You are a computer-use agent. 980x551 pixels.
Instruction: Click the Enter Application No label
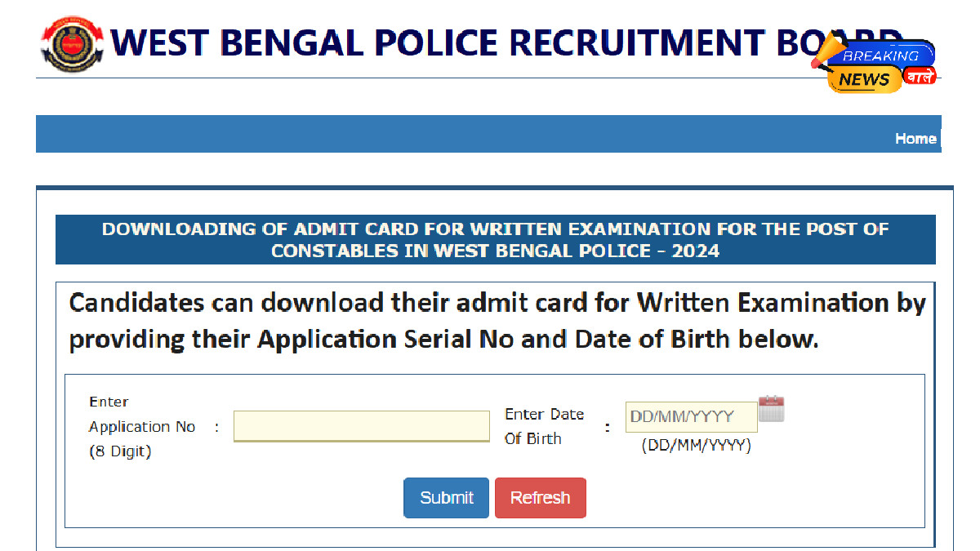tap(142, 426)
